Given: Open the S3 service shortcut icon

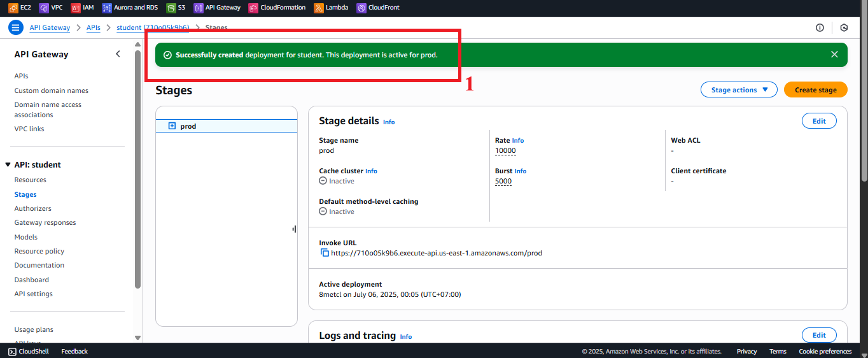Looking at the screenshot, I should (x=171, y=8).
